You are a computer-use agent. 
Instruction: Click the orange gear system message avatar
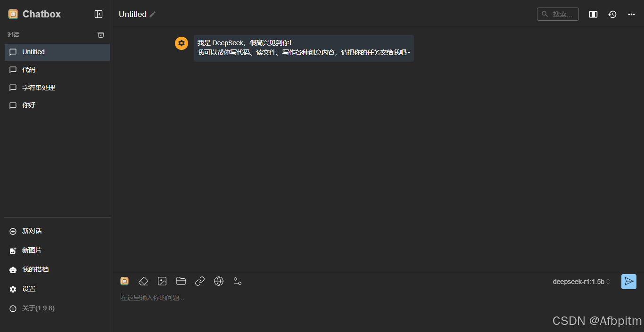tap(182, 43)
